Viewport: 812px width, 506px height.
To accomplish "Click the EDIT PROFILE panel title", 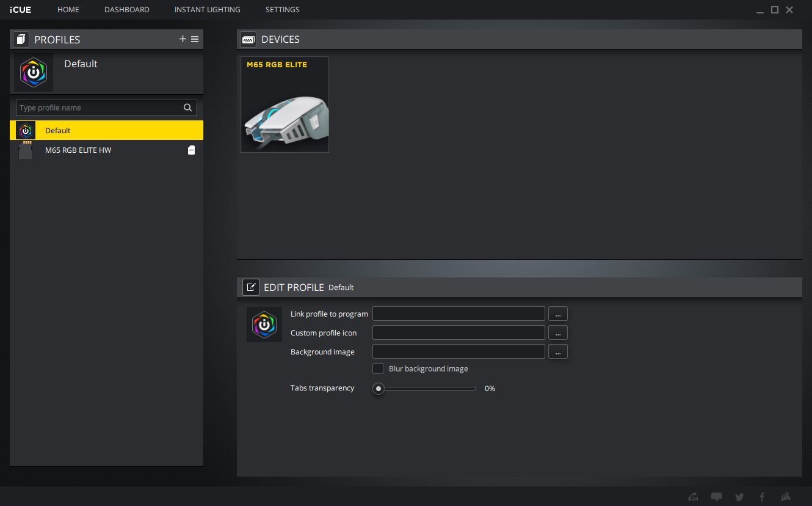I will pyautogui.click(x=294, y=287).
